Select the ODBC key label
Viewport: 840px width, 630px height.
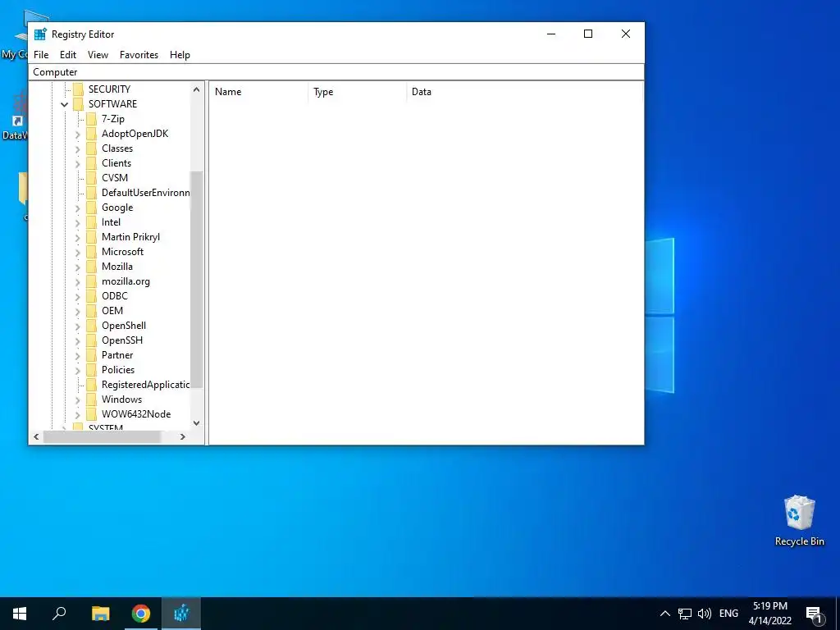click(x=115, y=295)
